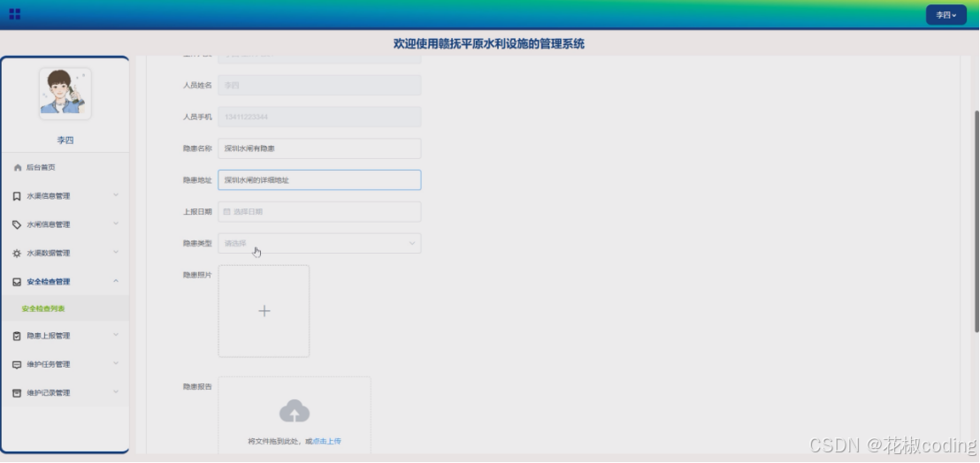Click the message icon beside 维护任务管理
Viewport: 980px width, 463px height.
click(x=17, y=364)
